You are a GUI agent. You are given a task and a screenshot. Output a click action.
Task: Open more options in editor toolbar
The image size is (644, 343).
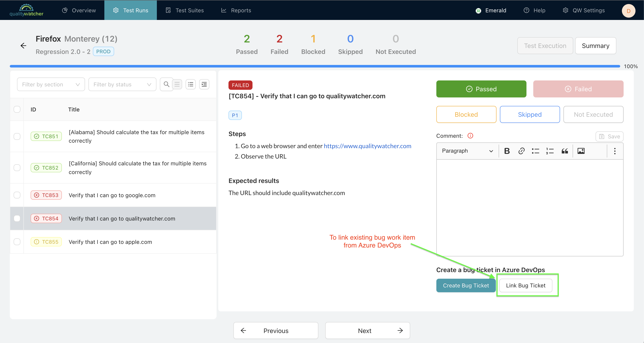(x=615, y=151)
